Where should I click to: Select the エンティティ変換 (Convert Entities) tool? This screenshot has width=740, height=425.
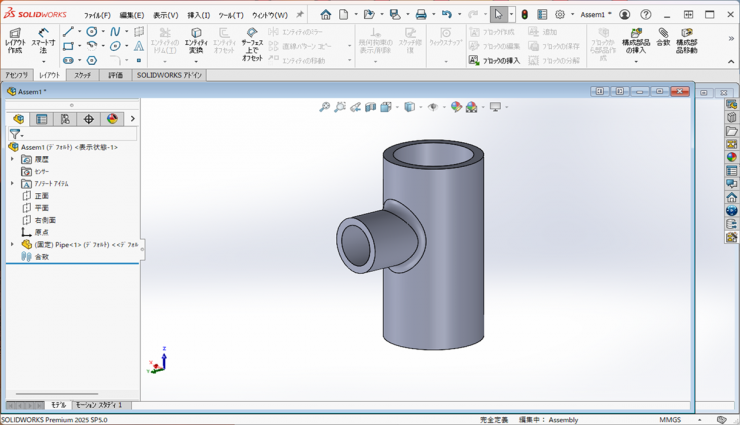click(196, 40)
